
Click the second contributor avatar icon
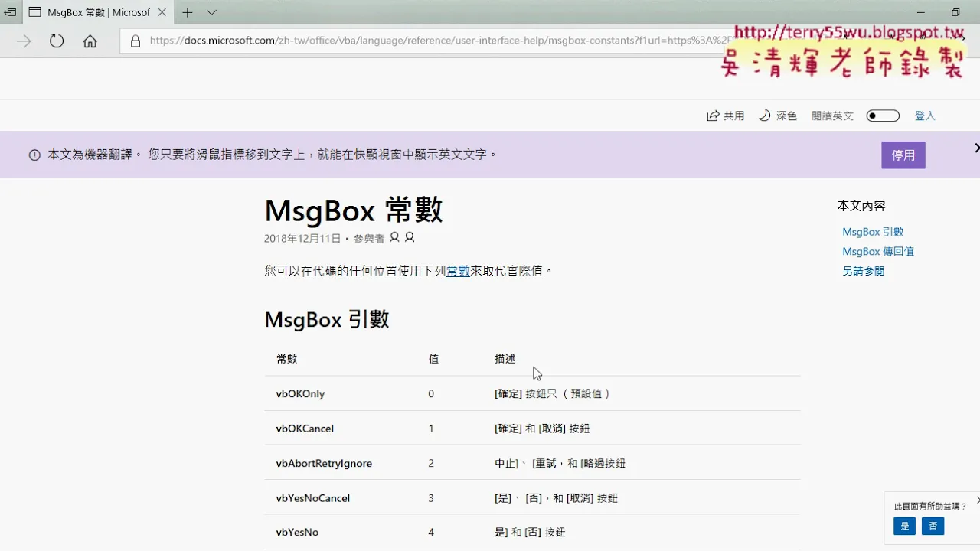pyautogui.click(x=410, y=237)
